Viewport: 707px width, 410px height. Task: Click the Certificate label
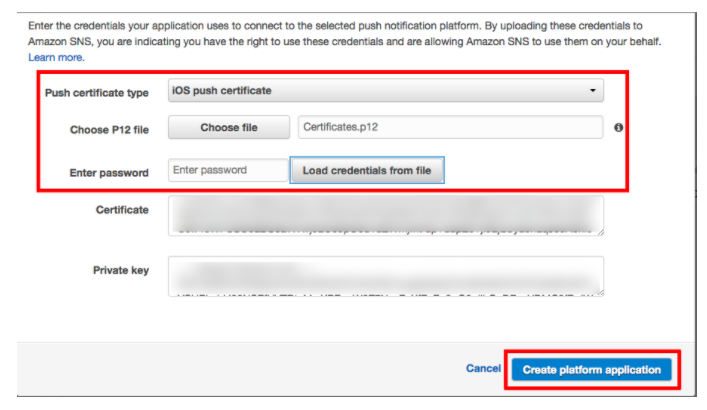pos(122,210)
